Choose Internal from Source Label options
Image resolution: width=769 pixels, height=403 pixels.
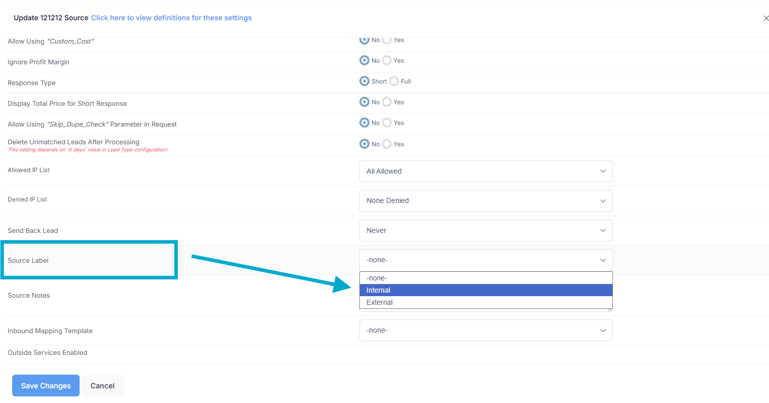pos(485,290)
